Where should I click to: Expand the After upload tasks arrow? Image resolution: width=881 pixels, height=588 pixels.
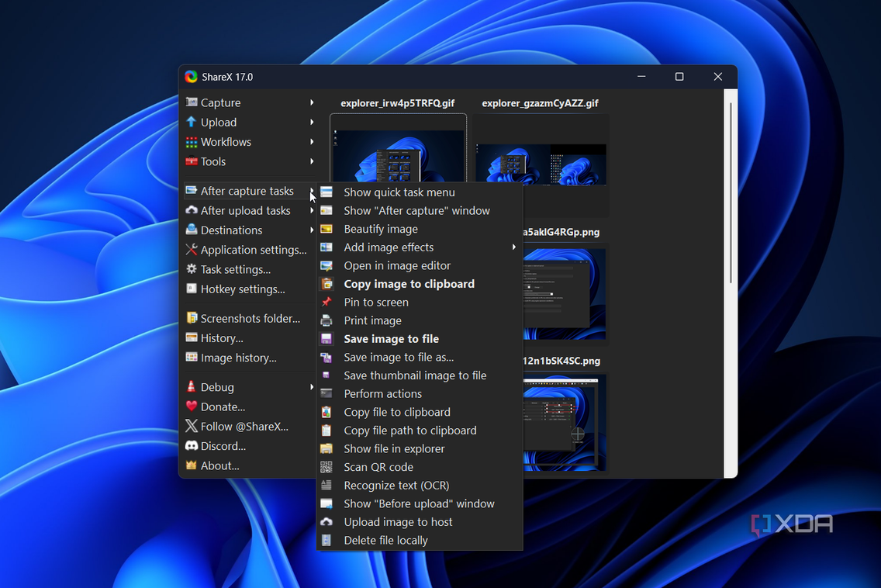coord(312,210)
